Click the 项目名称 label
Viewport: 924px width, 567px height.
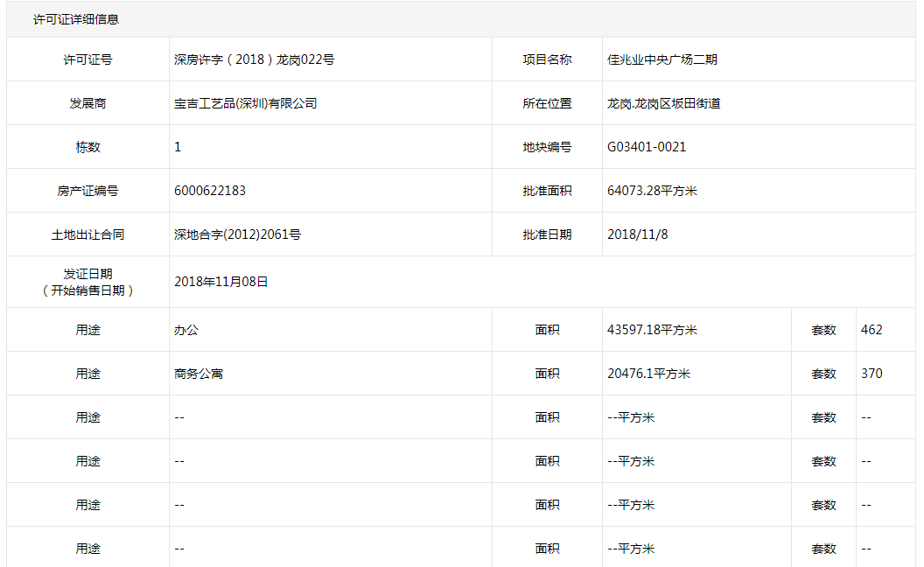(x=547, y=59)
